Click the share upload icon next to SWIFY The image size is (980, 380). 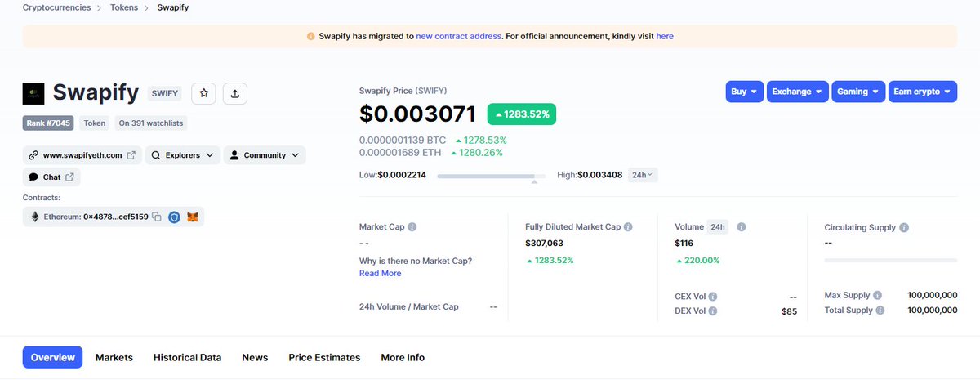click(x=235, y=93)
